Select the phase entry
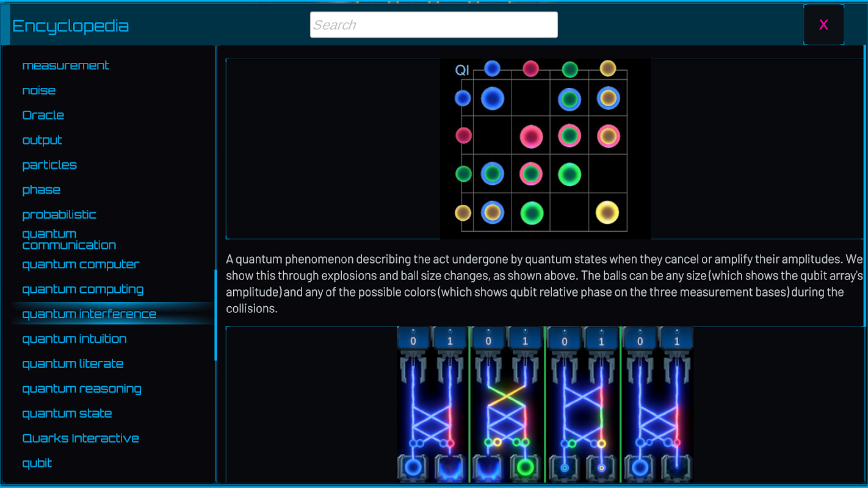The height and width of the screenshot is (488, 868). click(42, 190)
